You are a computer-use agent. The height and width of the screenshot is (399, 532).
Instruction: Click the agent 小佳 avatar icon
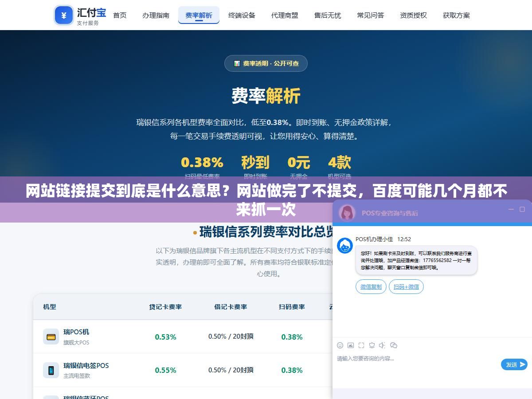tap(345, 246)
